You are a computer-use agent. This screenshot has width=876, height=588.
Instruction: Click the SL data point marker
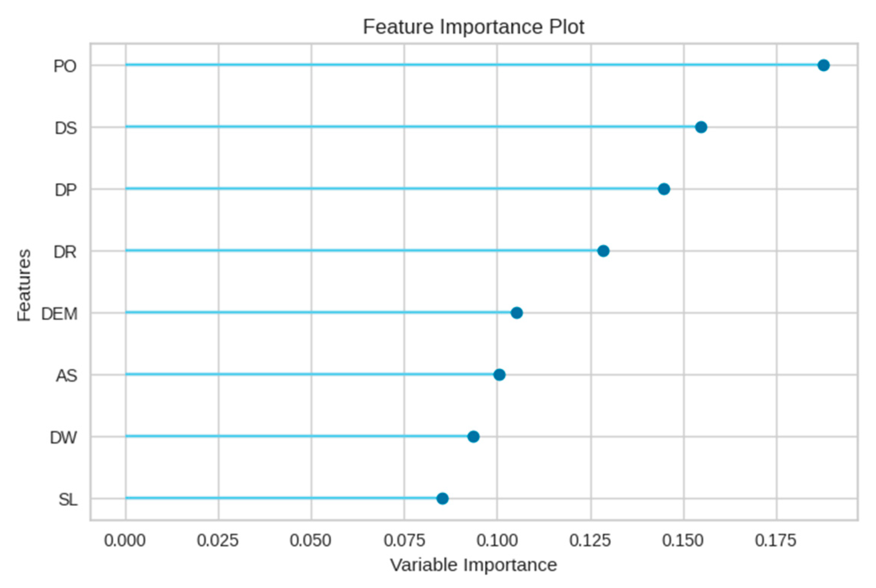coord(442,498)
